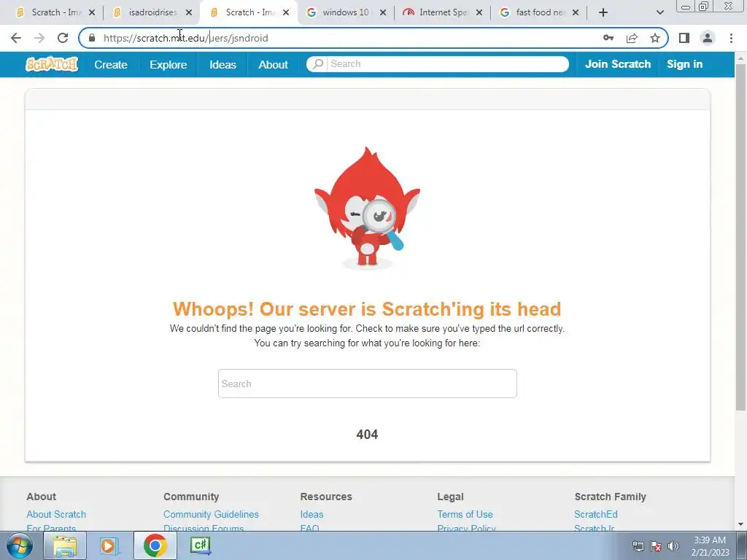Close the Internet Speed tab

tap(479, 12)
